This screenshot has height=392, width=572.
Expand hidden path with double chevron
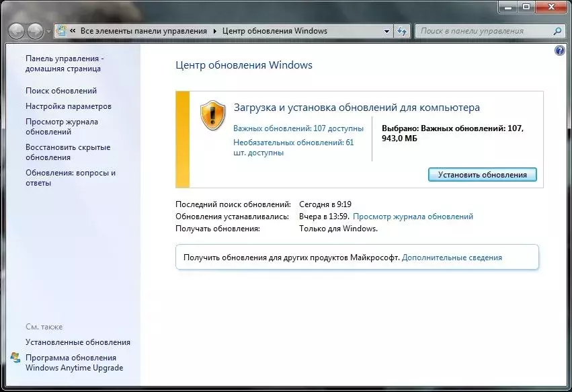[73, 31]
